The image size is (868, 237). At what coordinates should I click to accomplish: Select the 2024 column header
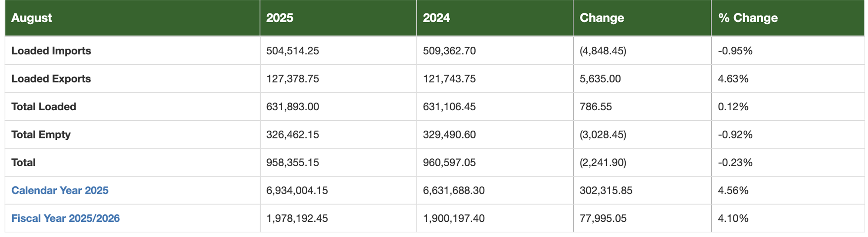click(x=436, y=18)
